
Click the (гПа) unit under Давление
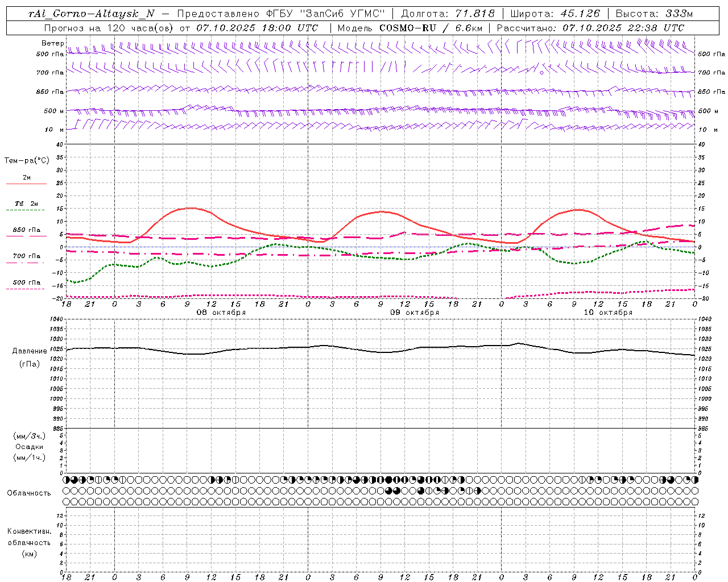point(30,364)
